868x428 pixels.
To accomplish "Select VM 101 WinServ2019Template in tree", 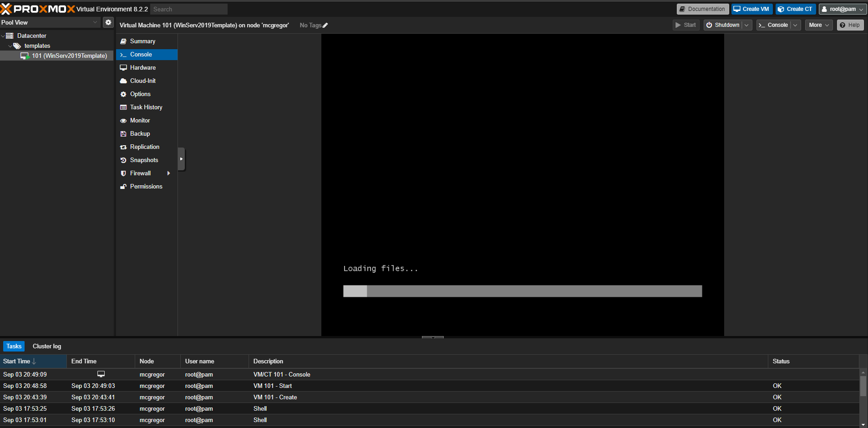I will click(x=57, y=56).
